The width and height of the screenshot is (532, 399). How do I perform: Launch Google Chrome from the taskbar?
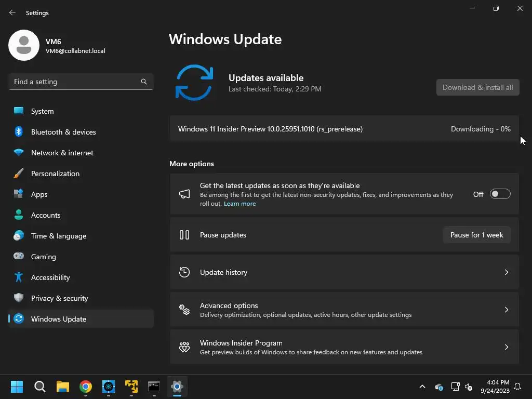(86, 387)
